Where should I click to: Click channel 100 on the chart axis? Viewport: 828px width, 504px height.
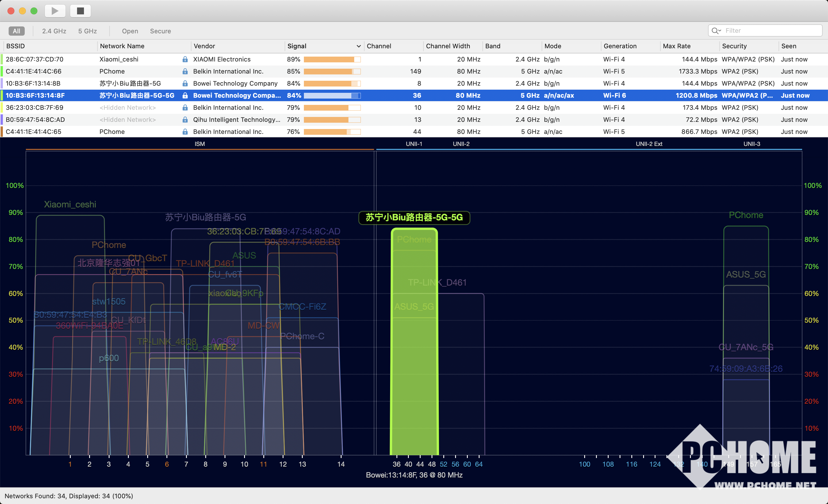tap(584, 464)
